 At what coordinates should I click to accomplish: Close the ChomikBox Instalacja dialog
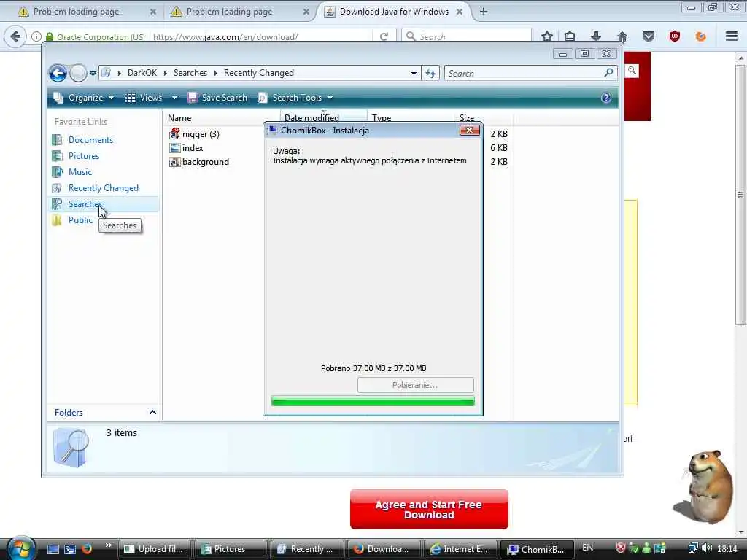tap(469, 130)
